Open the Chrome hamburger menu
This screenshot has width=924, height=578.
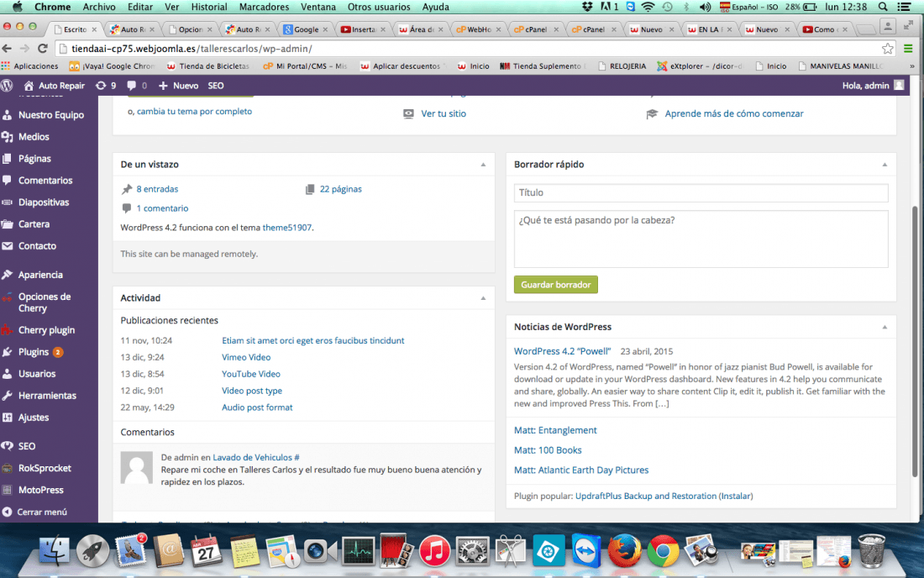pos(908,49)
